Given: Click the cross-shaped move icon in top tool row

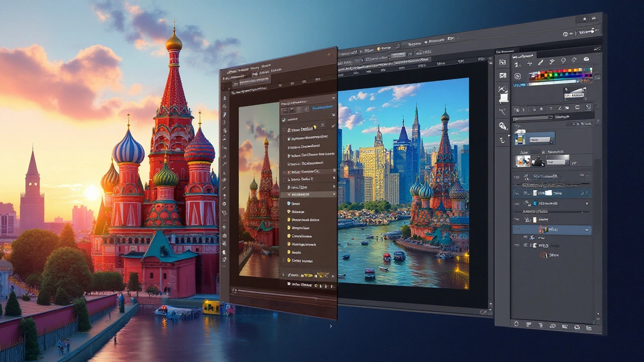Looking at the screenshot, I should [530, 63].
